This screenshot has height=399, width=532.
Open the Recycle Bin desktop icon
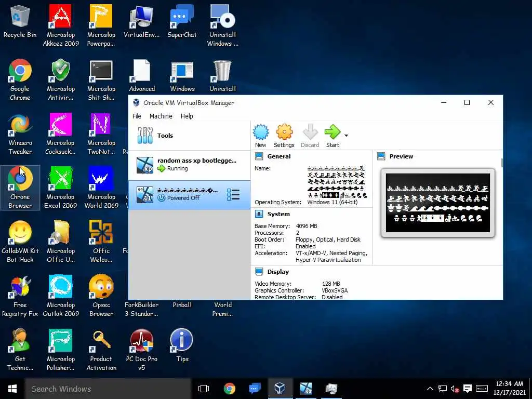point(20,22)
